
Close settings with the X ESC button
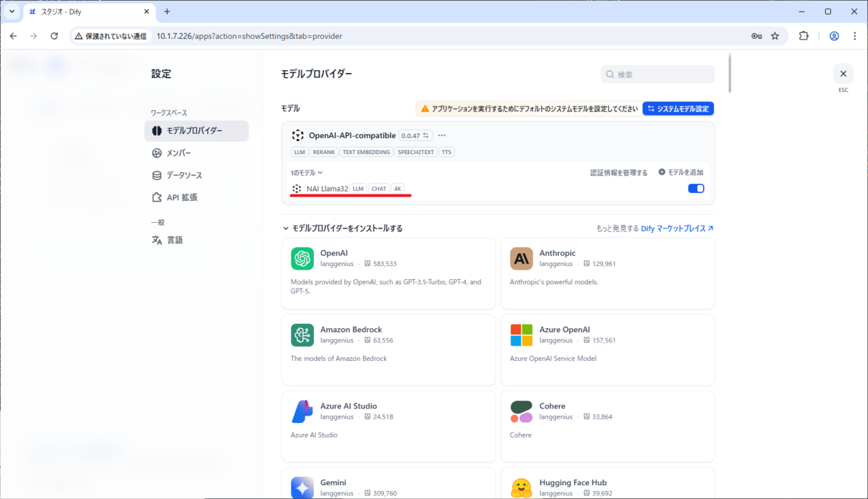[x=843, y=74]
